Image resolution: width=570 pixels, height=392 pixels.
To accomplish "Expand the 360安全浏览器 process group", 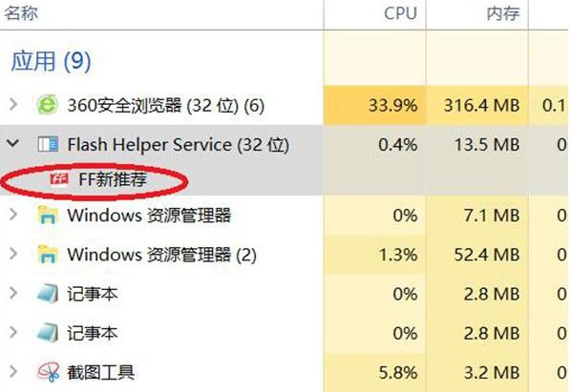I will [13, 105].
